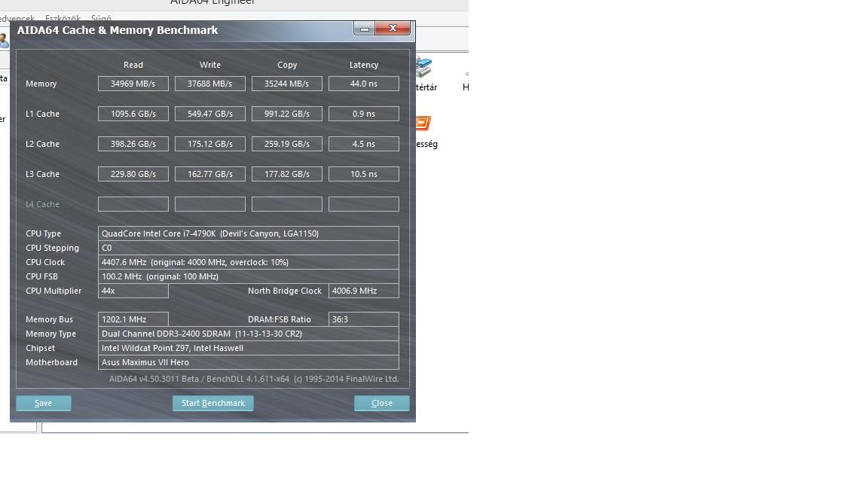Click North Bridge Clock value 4006.9 MHz

364,291
